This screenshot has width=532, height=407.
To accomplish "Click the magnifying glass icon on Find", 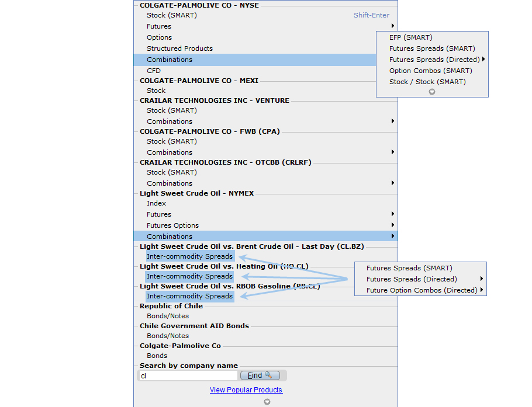I will click(x=268, y=375).
